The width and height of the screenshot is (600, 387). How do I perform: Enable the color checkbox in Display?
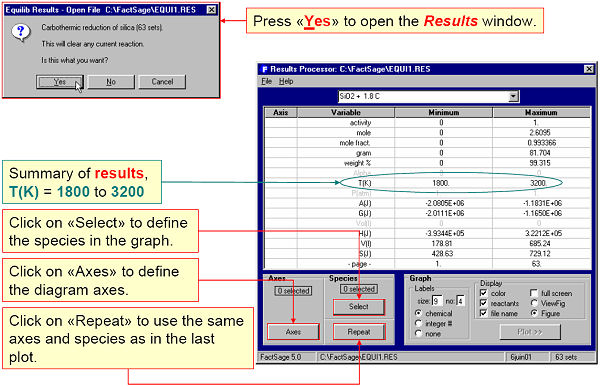(483, 293)
